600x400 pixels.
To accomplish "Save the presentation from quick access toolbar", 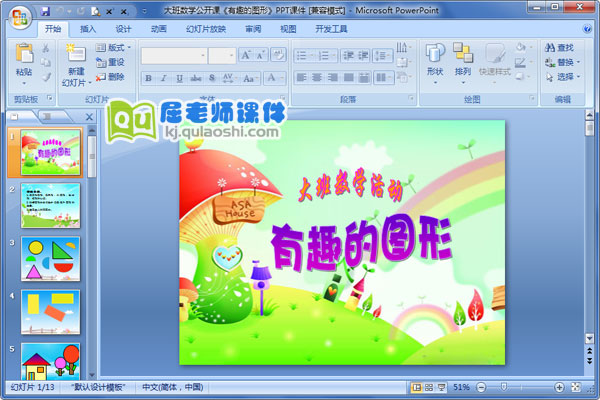I will click(45, 11).
